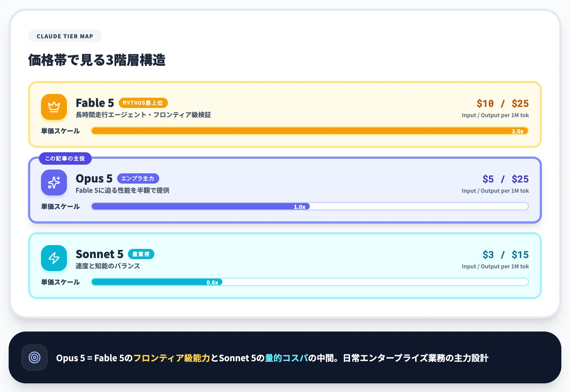The width and height of the screenshot is (570, 392).
Task: Click the 単価スケール label in the Opus 5 card
Action: coord(60,207)
